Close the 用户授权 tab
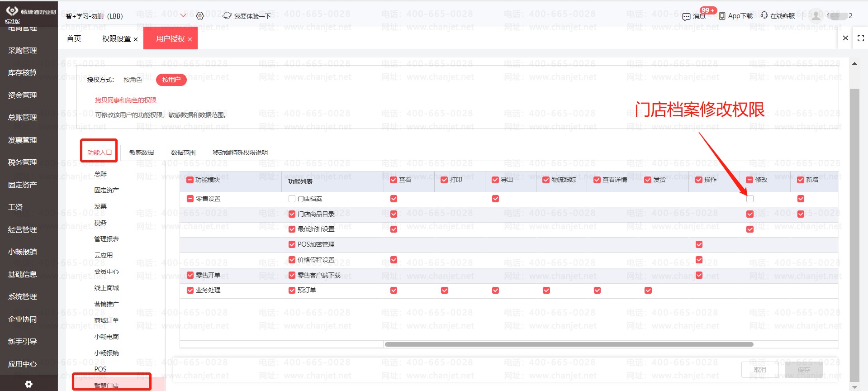 [x=190, y=39]
